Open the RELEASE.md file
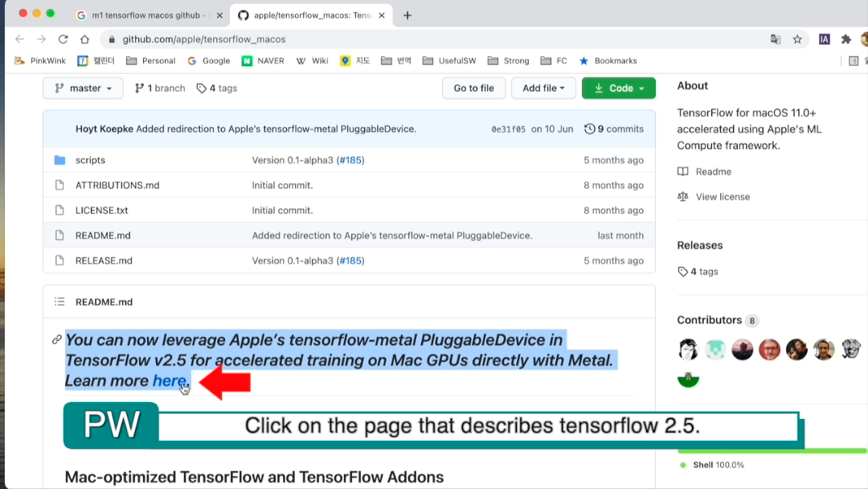Screen dimensions: 868x489 (104, 261)
